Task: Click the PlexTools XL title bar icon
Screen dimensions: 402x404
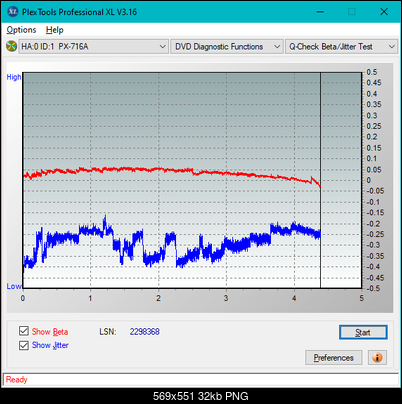Action: [13, 12]
